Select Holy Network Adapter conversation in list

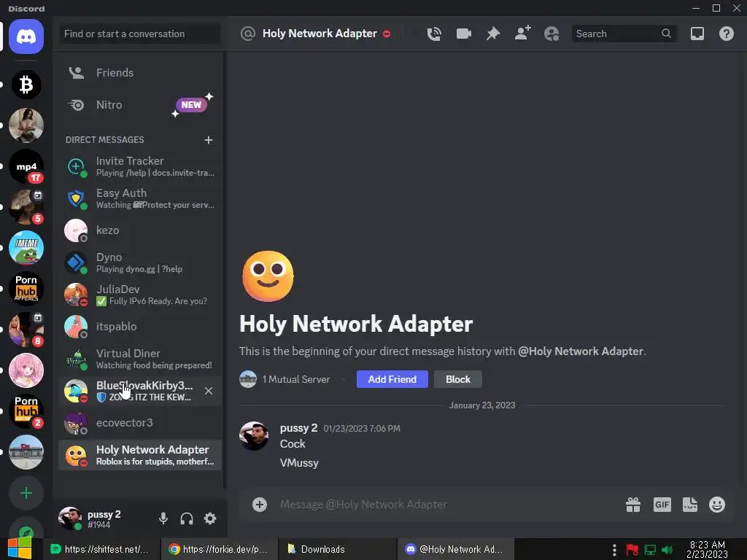coord(141,455)
